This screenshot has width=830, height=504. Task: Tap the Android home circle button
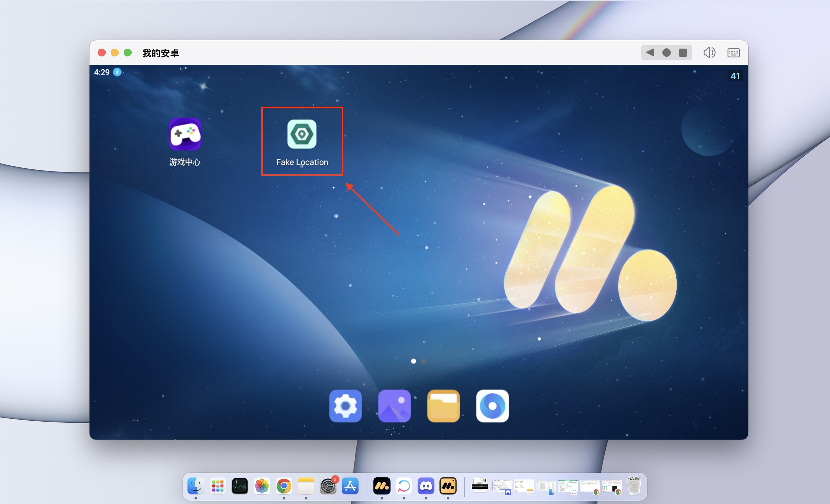pos(666,53)
